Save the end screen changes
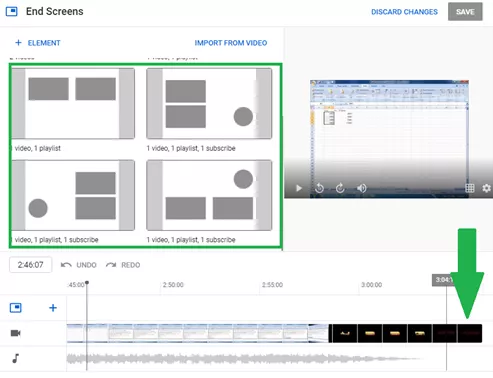 tap(465, 12)
